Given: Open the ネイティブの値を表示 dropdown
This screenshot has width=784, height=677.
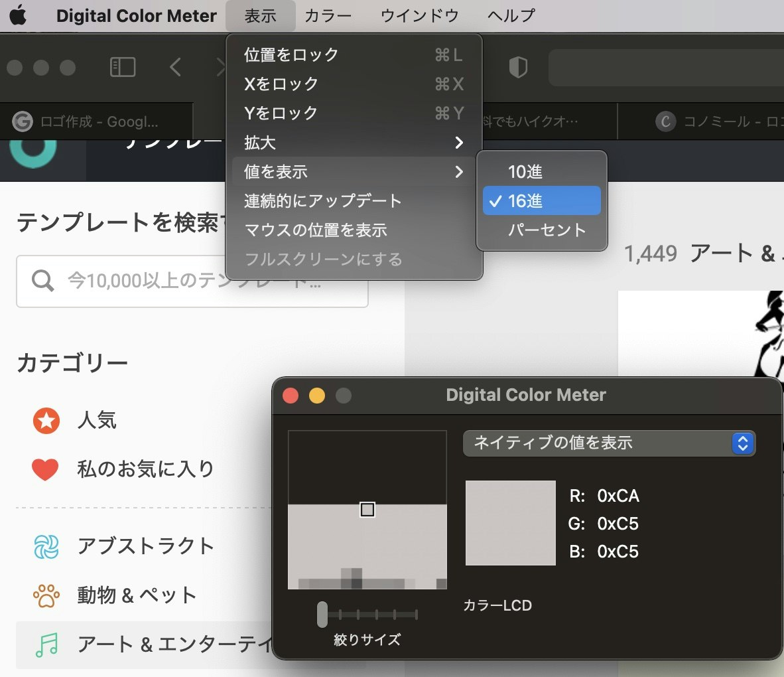Looking at the screenshot, I should coord(608,443).
